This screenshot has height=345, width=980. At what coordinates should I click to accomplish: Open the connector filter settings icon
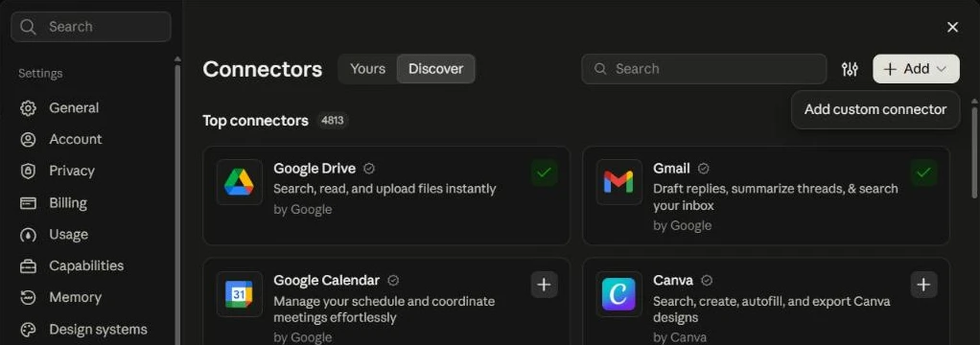tap(850, 69)
